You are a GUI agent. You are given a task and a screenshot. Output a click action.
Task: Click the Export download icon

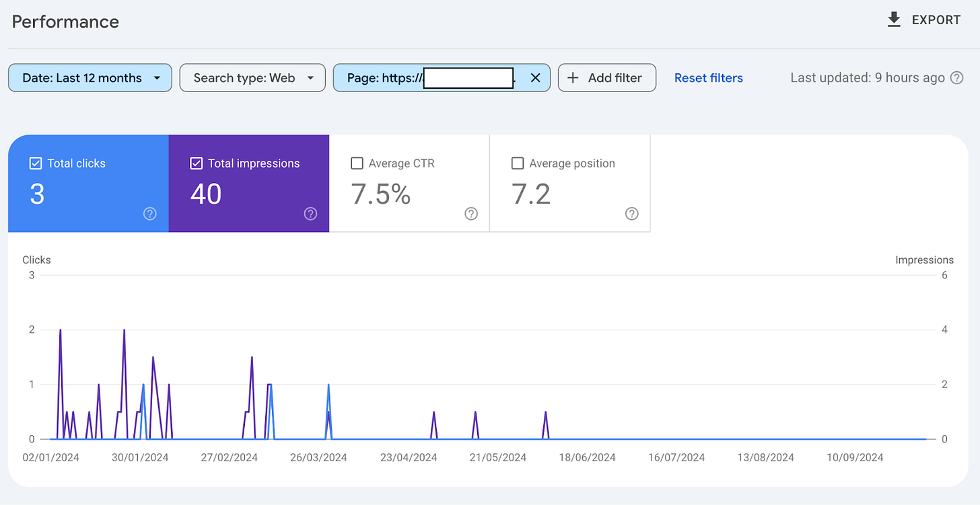894,20
